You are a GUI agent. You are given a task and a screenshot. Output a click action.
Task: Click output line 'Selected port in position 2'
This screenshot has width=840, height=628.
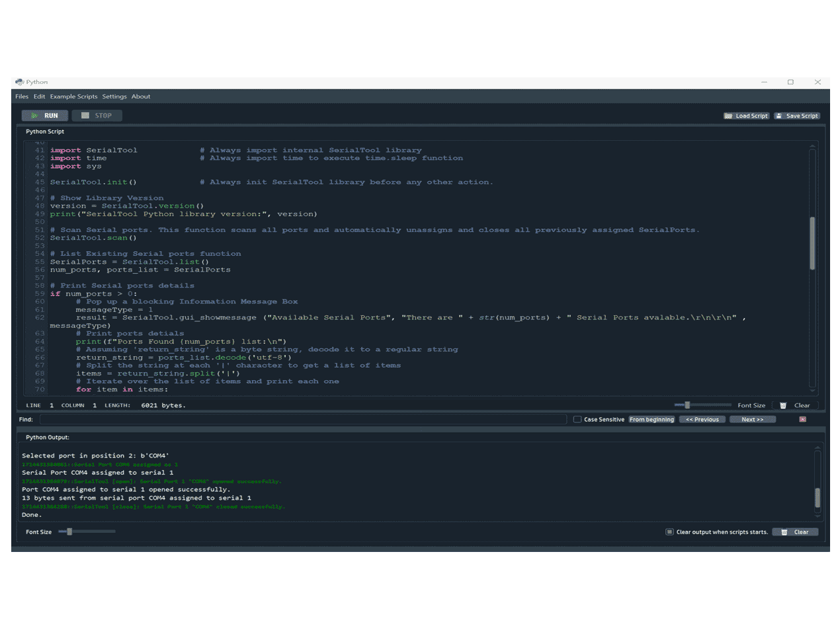pyautogui.click(x=95, y=456)
